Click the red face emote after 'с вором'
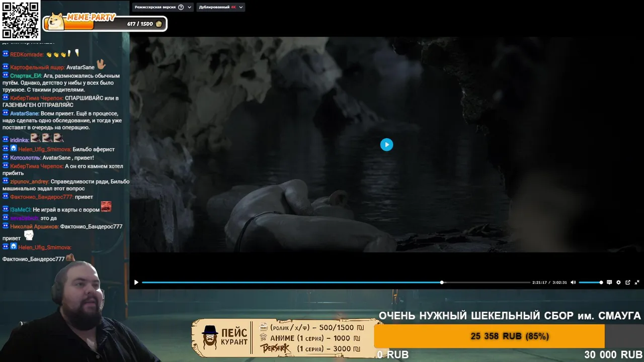 click(106, 207)
